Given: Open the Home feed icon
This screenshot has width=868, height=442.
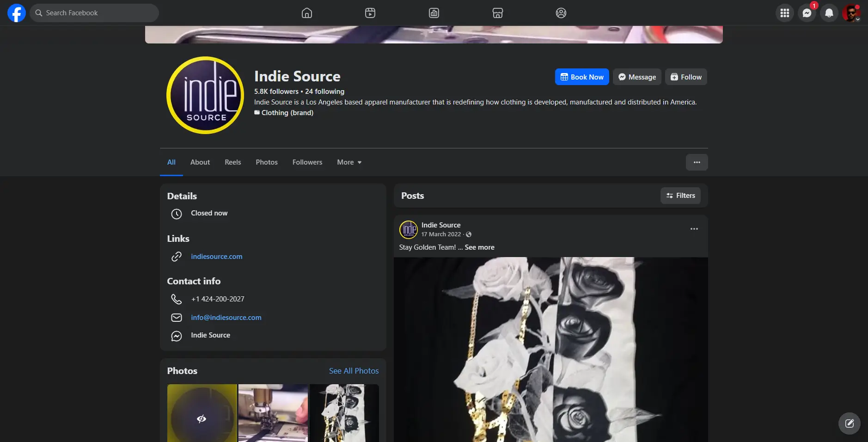Looking at the screenshot, I should coord(307,13).
